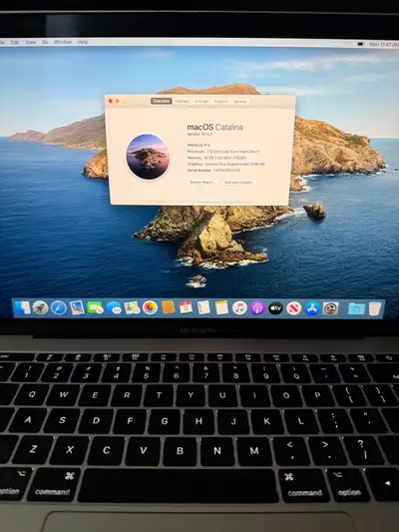This screenshot has width=399, height=532.
Task: Launch Safari from the dock
Action: (x=59, y=308)
